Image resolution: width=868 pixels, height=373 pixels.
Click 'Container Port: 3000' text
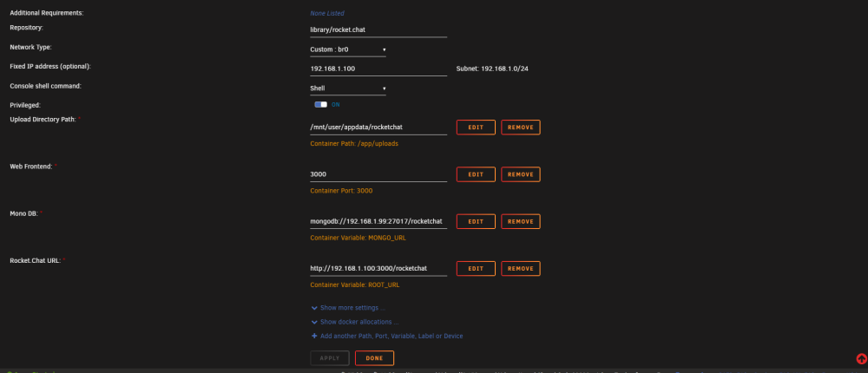tap(341, 190)
